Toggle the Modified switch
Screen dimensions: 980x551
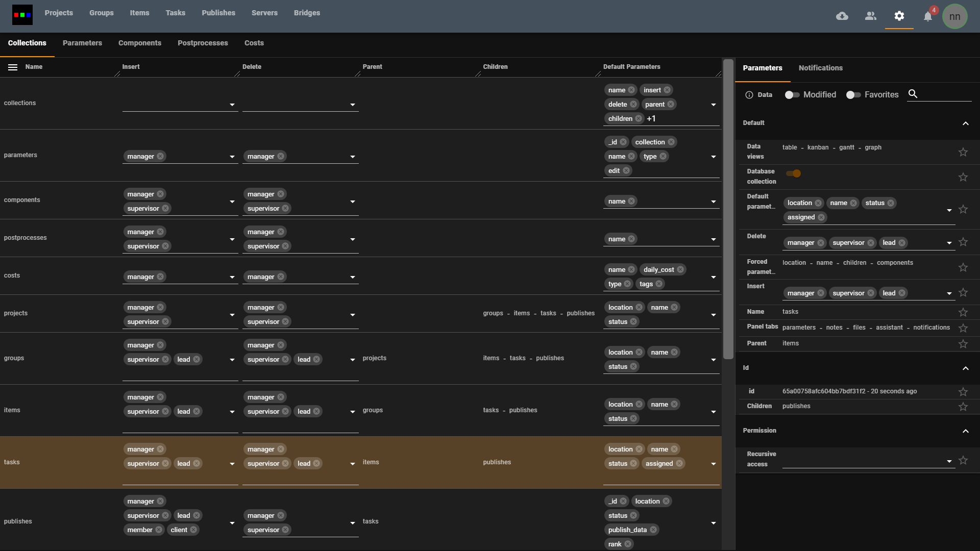pyautogui.click(x=792, y=95)
